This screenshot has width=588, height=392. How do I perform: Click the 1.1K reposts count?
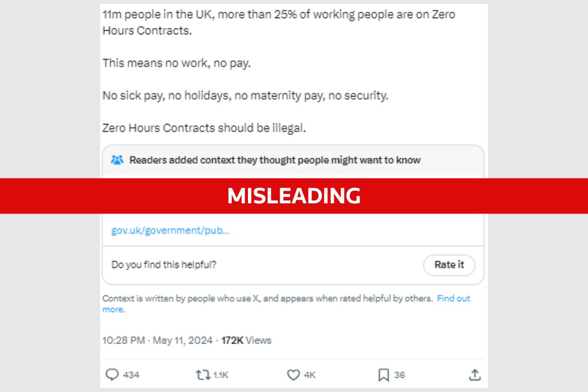(x=220, y=375)
